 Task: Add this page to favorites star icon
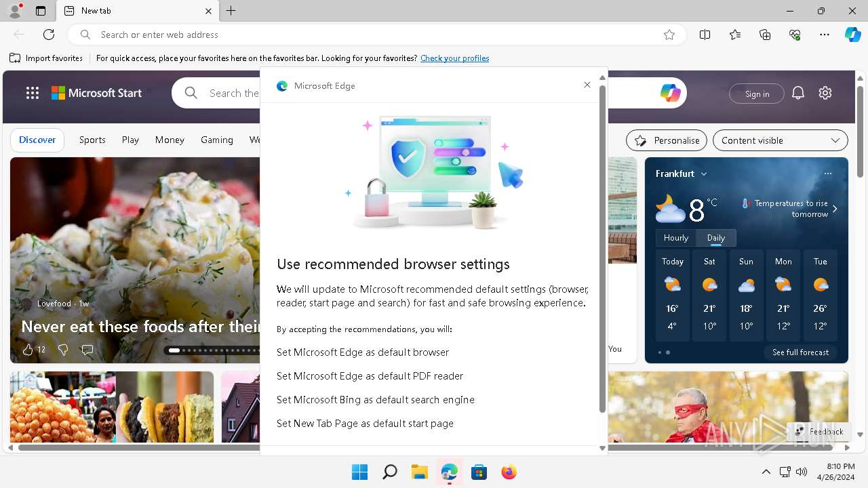669,35
